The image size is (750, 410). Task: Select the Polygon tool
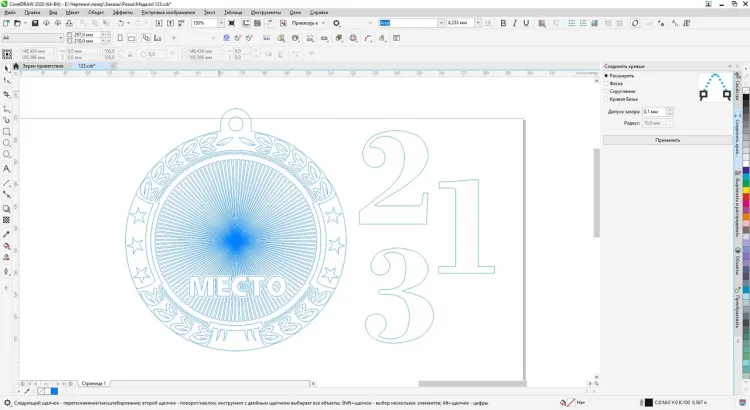pyautogui.click(x=6, y=155)
